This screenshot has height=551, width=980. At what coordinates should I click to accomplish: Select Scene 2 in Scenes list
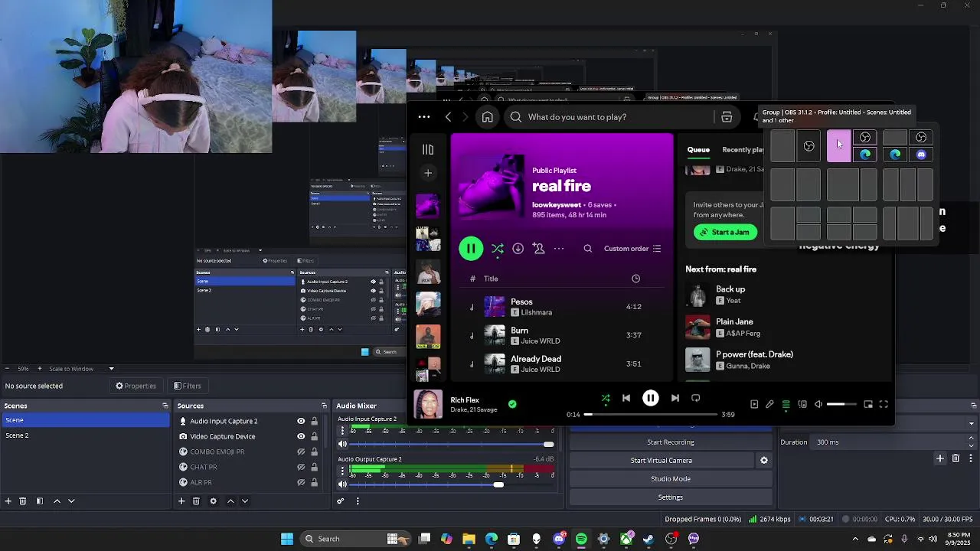[85, 435]
